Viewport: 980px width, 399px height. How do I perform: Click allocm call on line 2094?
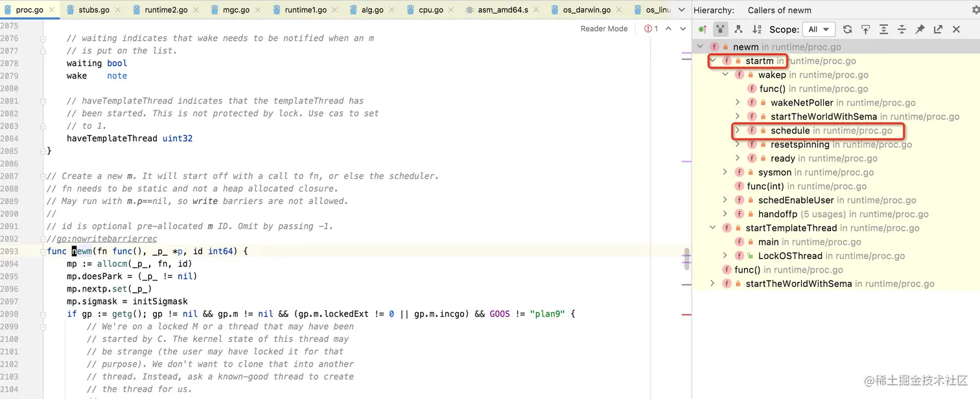pyautogui.click(x=112, y=264)
